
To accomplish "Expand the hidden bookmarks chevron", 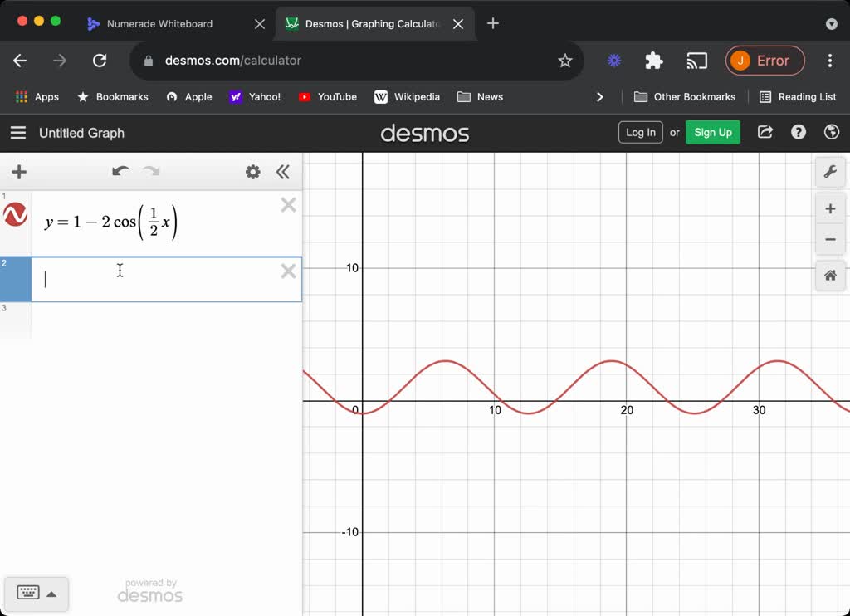I will pyautogui.click(x=600, y=96).
